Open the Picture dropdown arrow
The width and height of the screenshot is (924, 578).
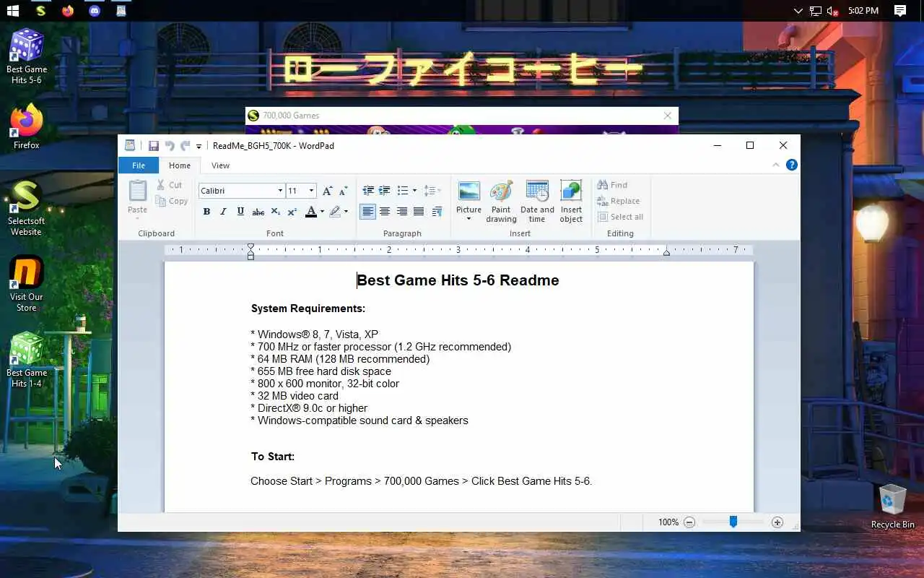468,219
